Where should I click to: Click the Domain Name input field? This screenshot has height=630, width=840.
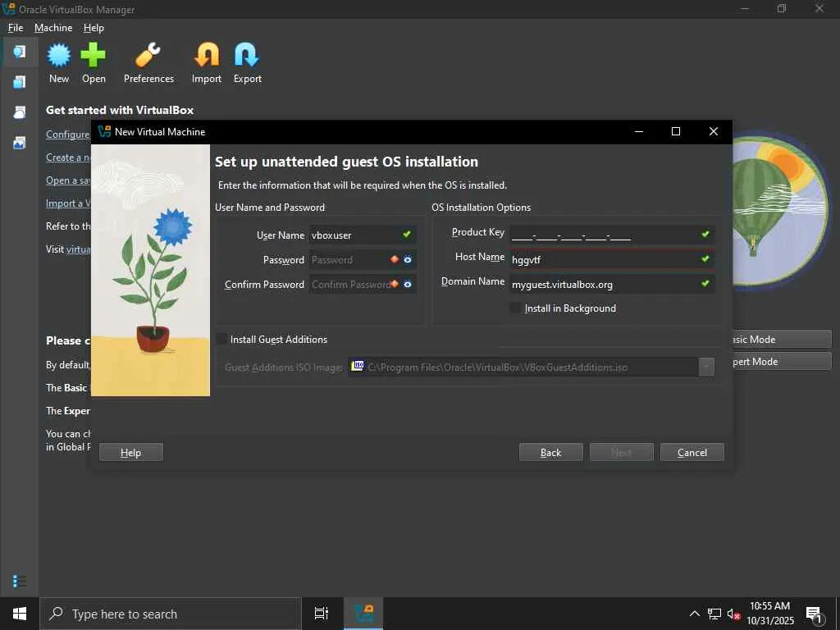coord(612,284)
